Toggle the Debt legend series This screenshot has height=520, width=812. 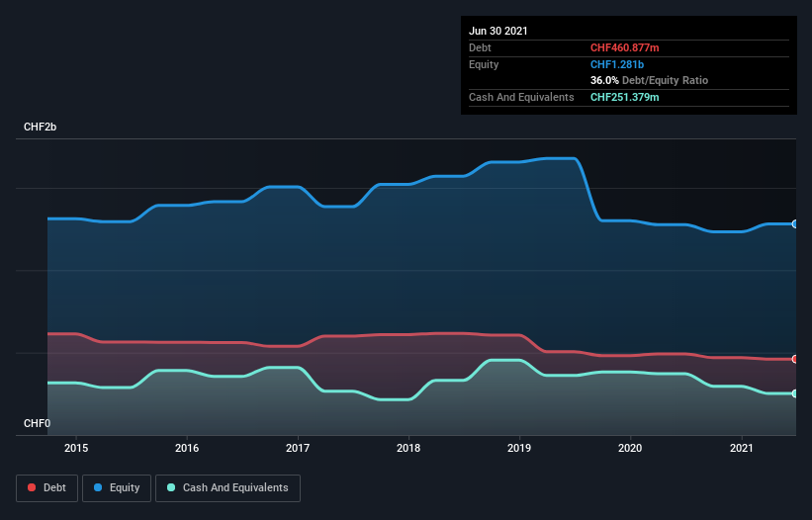coord(45,487)
